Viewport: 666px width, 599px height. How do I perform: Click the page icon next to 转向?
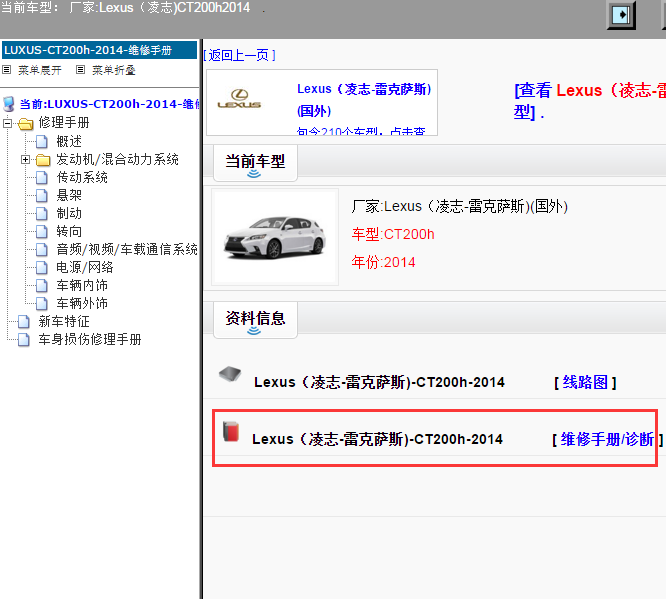[x=42, y=232]
